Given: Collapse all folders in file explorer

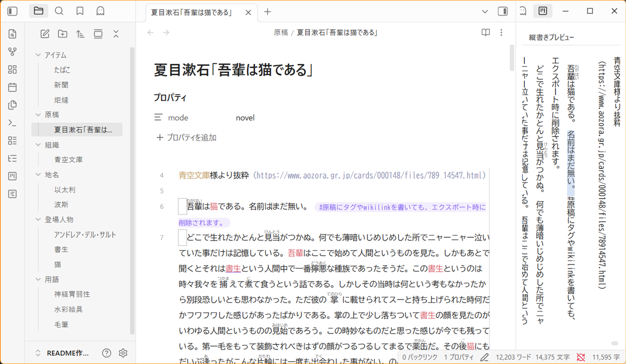Looking at the screenshot, I should [116, 34].
